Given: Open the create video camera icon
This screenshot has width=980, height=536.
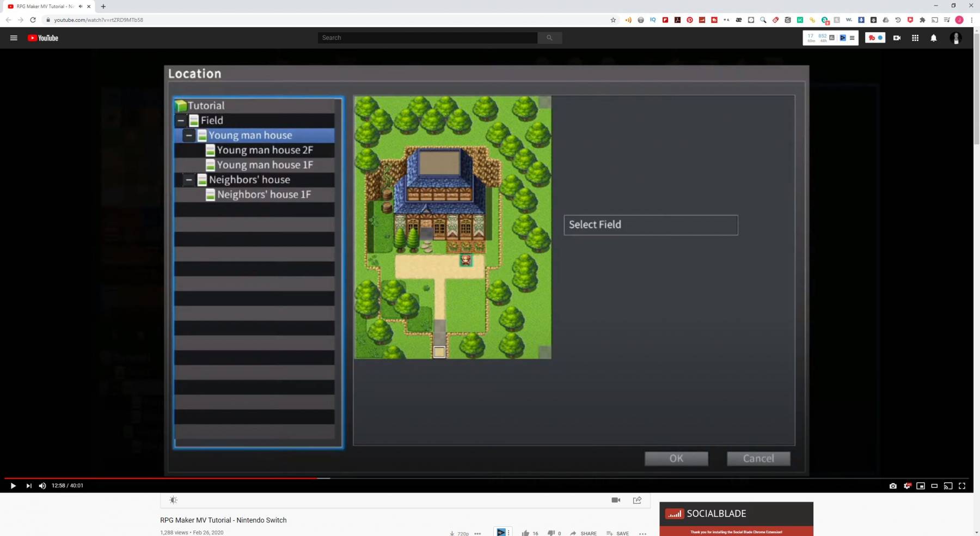Looking at the screenshot, I should click(897, 38).
